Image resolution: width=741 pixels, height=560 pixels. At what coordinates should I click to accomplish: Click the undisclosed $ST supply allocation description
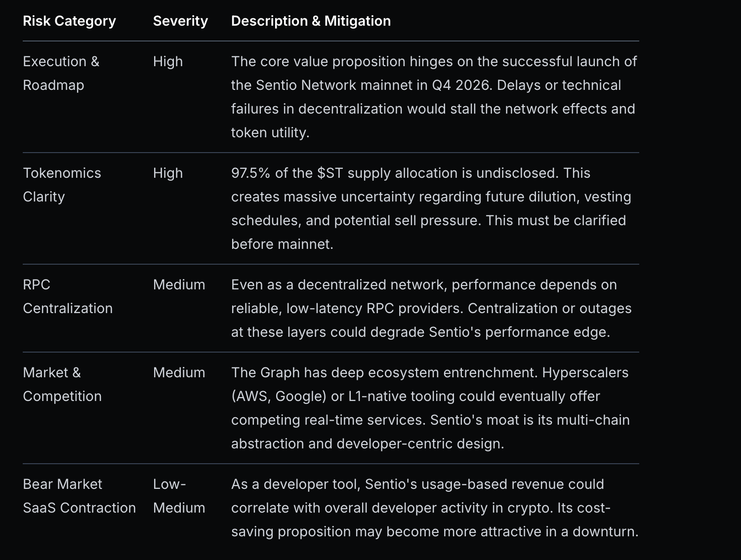(431, 208)
